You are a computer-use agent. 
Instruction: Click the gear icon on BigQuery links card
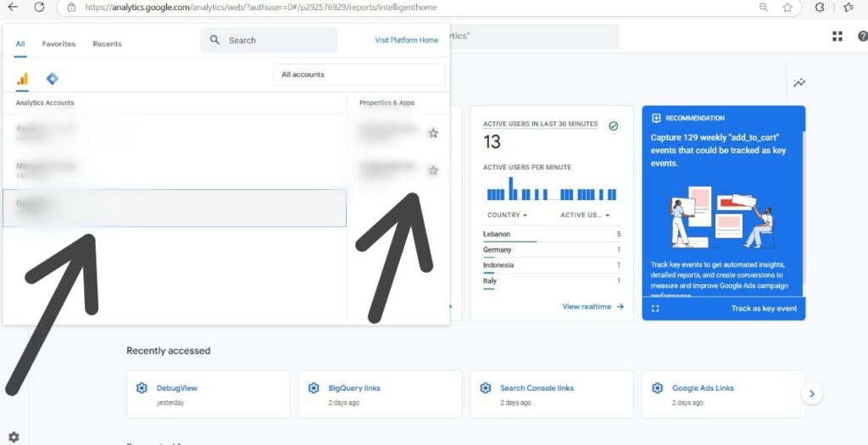[x=314, y=388]
